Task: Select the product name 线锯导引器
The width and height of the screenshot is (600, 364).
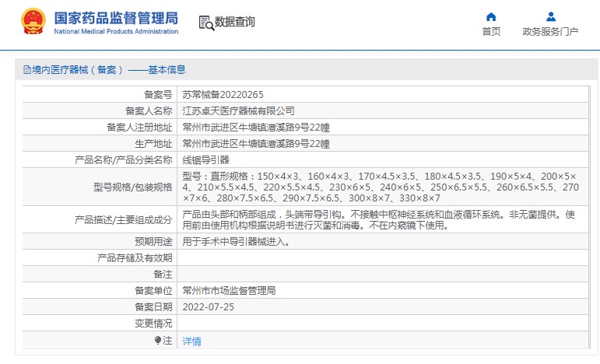Action: pyautogui.click(x=206, y=159)
